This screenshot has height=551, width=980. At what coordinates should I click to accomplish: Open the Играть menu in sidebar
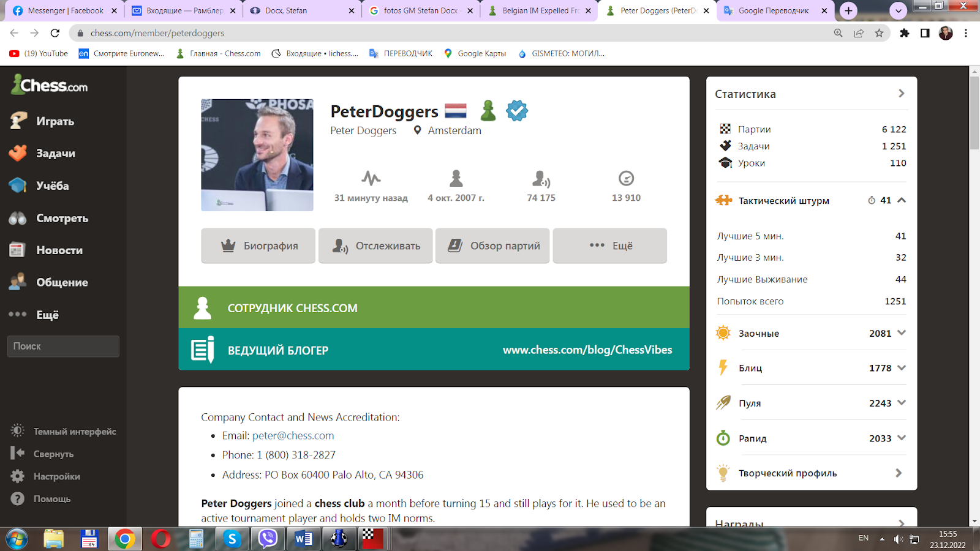pyautogui.click(x=63, y=121)
